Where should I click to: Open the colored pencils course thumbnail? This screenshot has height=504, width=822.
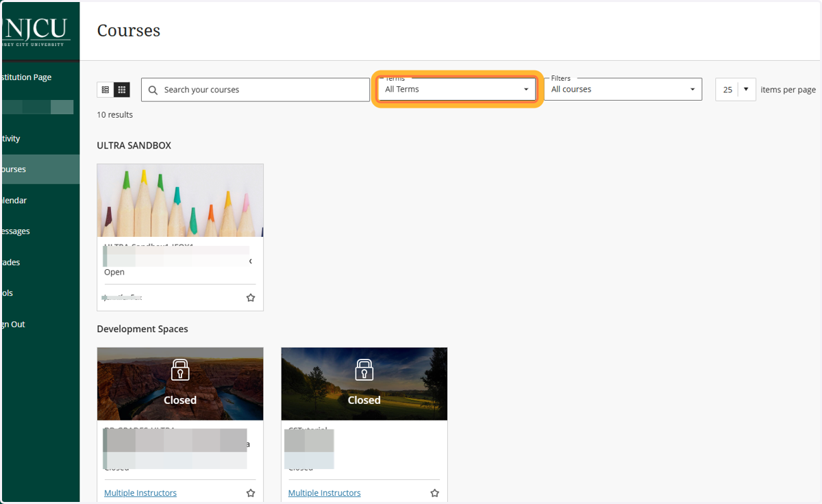coord(180,201)
